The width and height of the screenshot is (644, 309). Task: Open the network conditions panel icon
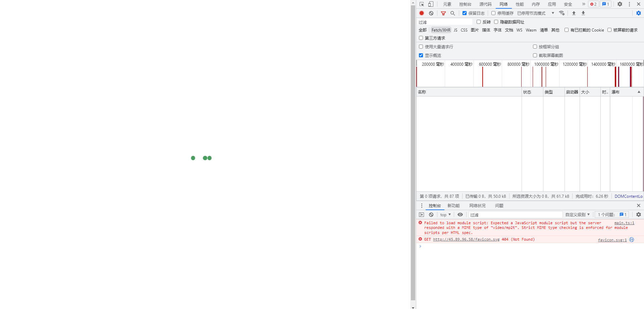point(562,13)
